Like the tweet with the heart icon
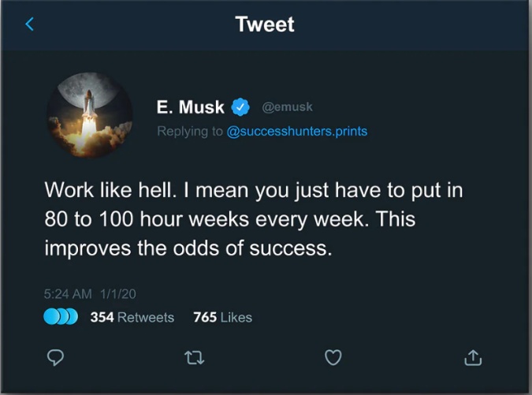Viewport: 532px width, 395px height. (333, 358)
